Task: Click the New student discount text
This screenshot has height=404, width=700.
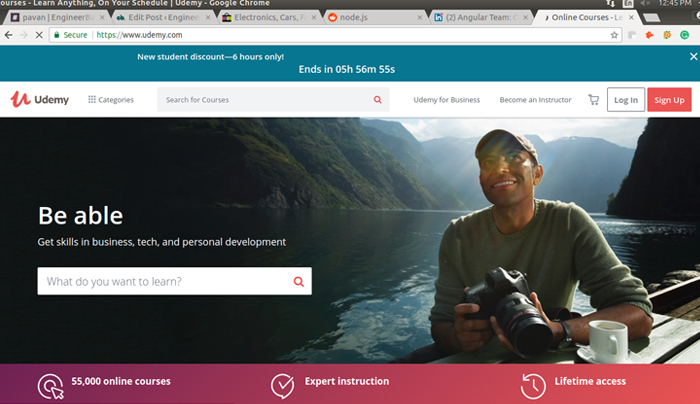Action: (x=210, y=57)
